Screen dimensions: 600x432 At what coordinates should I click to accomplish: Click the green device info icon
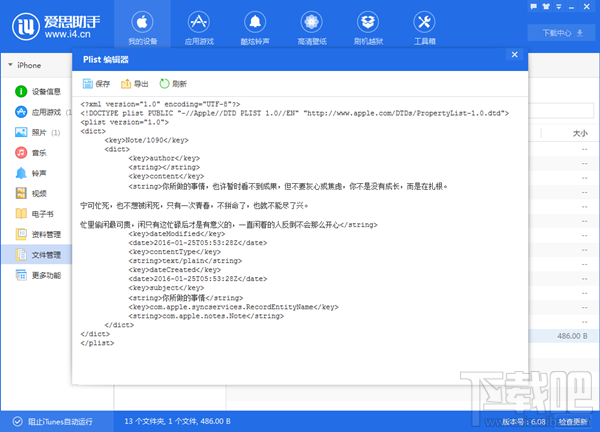pos(21,91)
